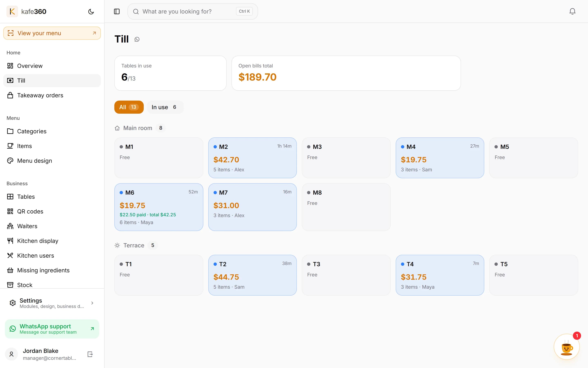Click the kafe360 logo
588x368 pixels.
point(27,11)
